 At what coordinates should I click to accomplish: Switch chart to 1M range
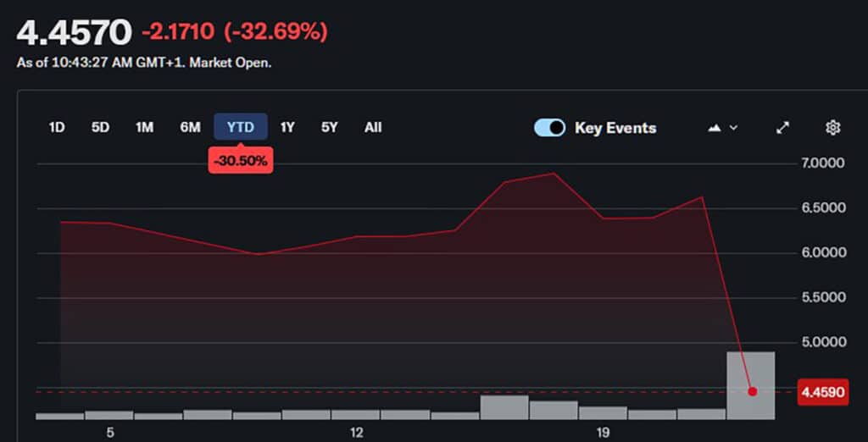[x=144, y=127]
